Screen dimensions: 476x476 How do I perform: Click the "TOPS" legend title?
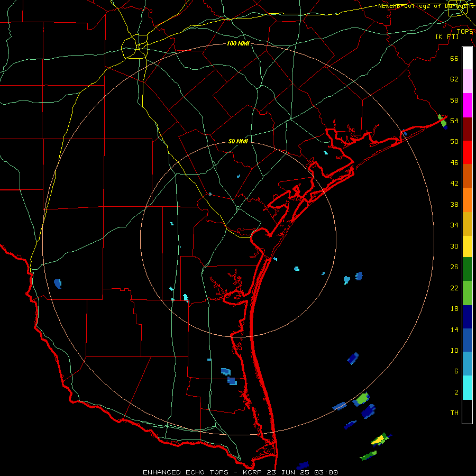click(465, 32)
